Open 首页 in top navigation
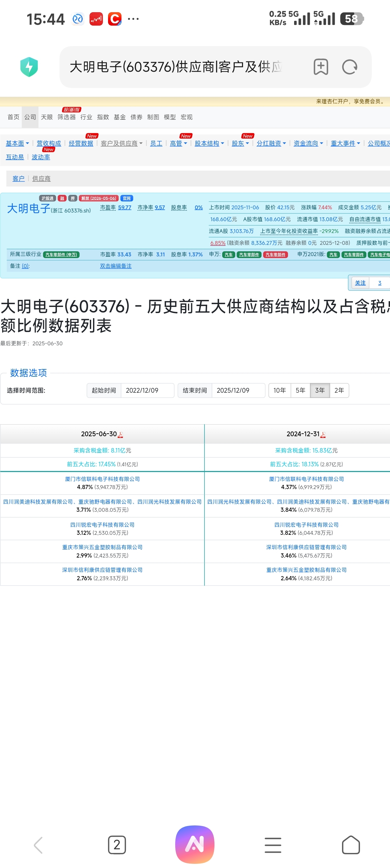 point(13,117)
